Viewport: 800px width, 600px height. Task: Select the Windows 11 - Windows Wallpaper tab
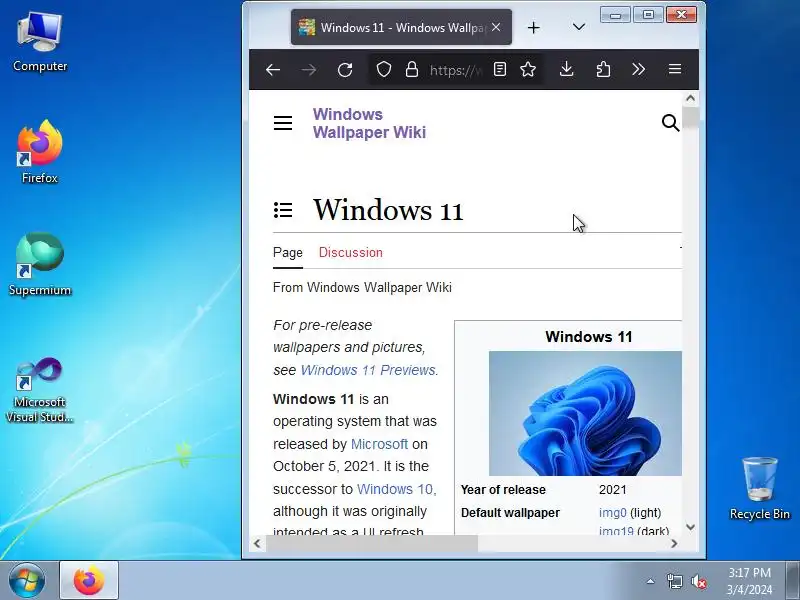click(x=401, y=28)
